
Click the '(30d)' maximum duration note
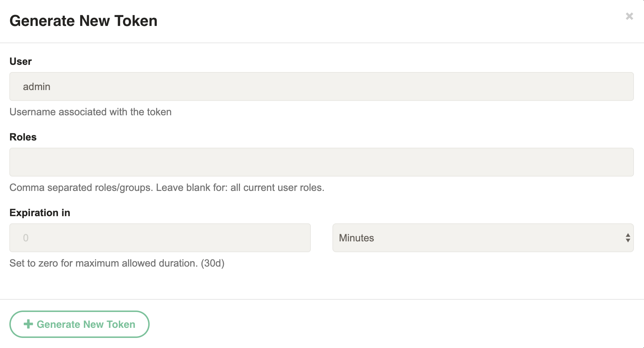(213, 263)
